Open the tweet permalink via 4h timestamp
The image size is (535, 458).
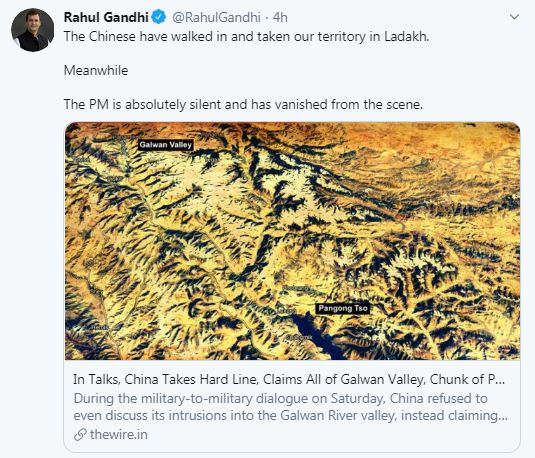[280, 17]
